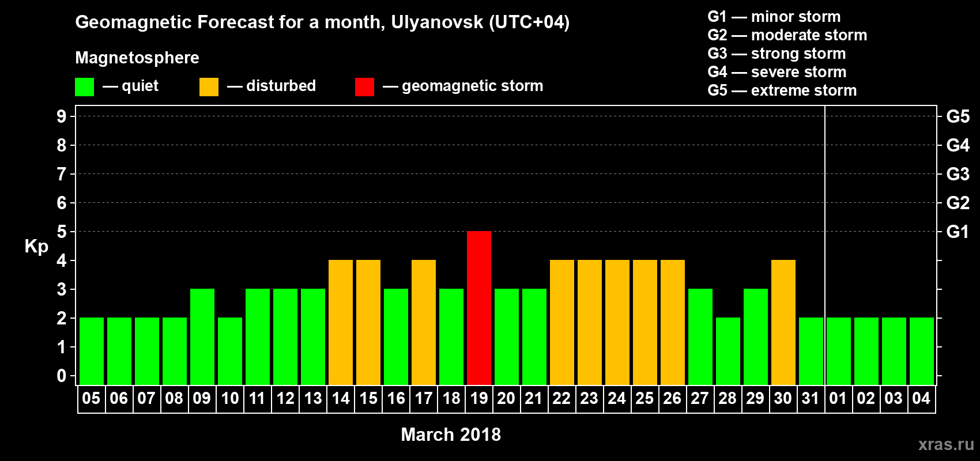Click the Geomagnetic Forecast chart title
The image size is (980, 461).
coord(322,22)
